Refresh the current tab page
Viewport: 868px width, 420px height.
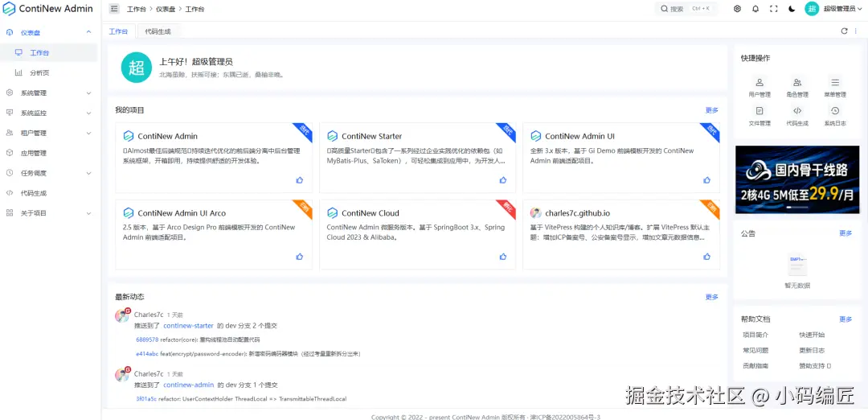[844, 31]
